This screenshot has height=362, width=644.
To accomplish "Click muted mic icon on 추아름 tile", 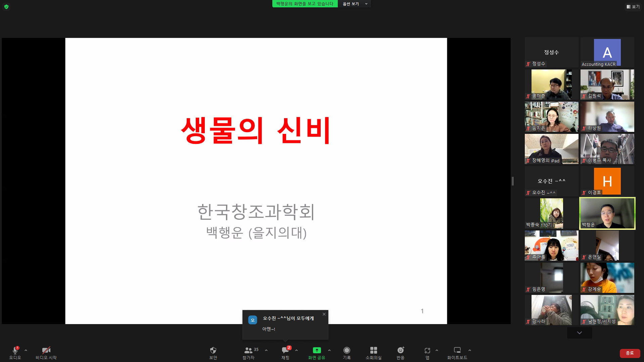I will tap(528, 257).
